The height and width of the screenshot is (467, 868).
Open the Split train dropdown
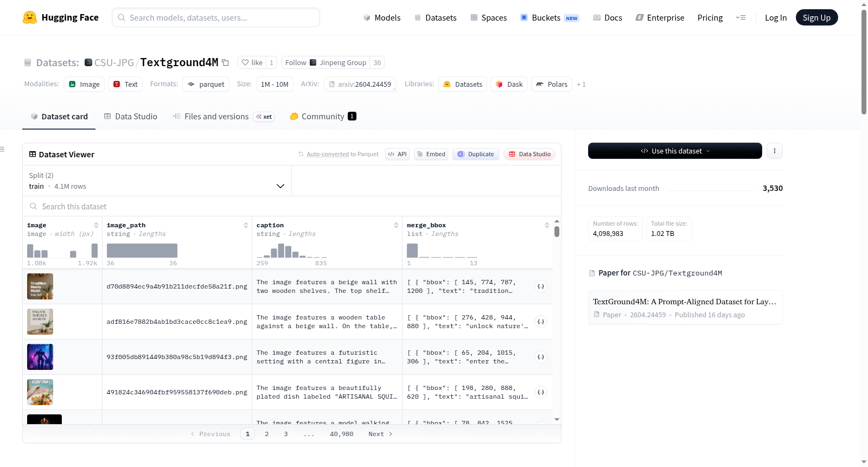[x=157, y=181]
